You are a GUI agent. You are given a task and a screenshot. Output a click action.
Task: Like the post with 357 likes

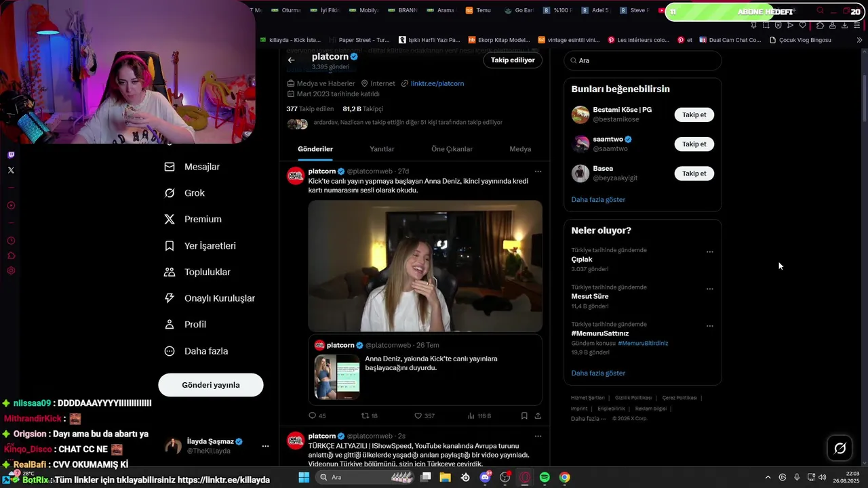[x=425, y=415]
